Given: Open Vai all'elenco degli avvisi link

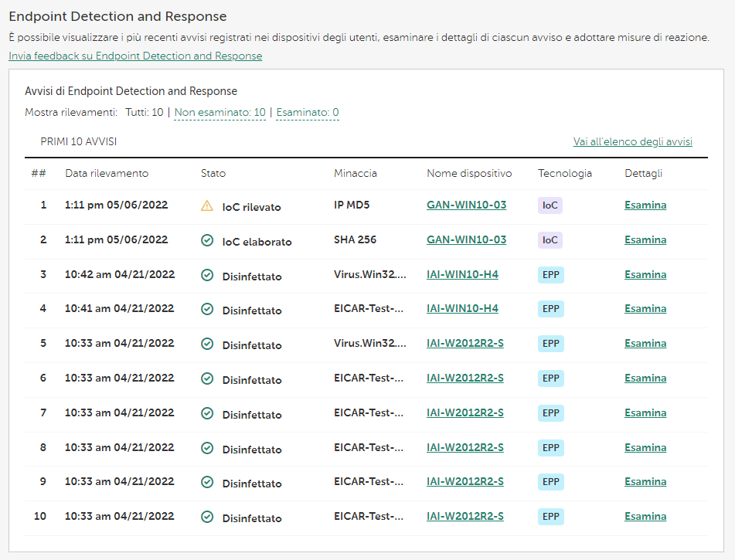Looking at the screenshot, I should click(632, 142).
